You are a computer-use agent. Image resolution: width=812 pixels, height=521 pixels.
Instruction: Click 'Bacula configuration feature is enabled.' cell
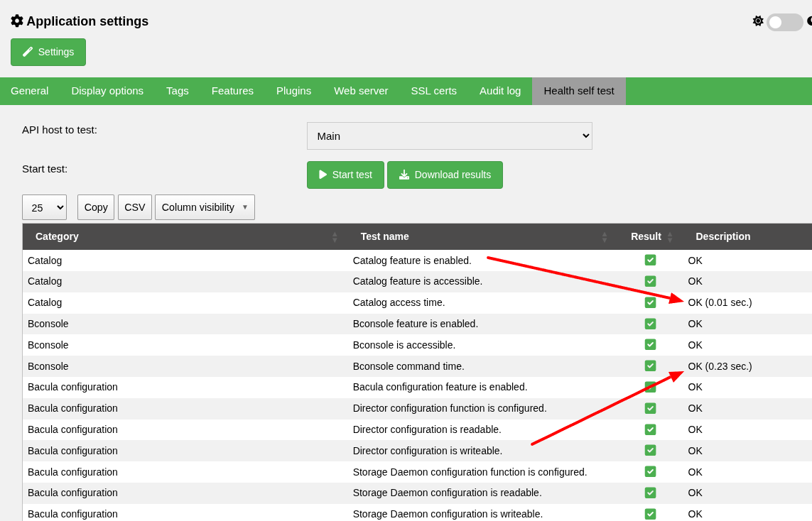click(x=440, y=387)
